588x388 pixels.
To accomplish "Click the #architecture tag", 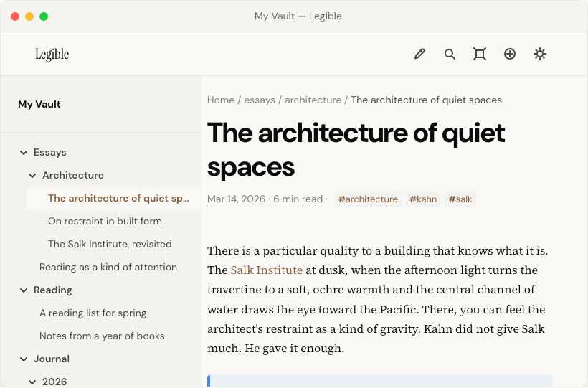I will click(x=368, y=199).
